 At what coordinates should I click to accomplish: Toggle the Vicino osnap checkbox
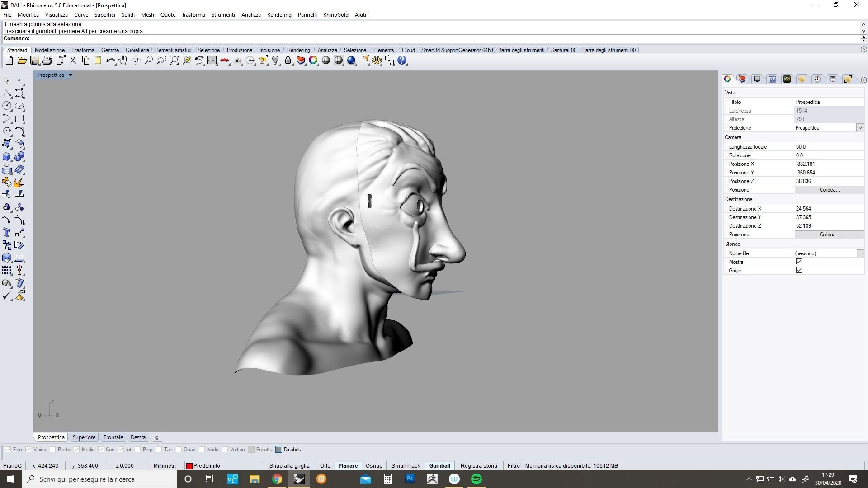(x=28, y=450)
